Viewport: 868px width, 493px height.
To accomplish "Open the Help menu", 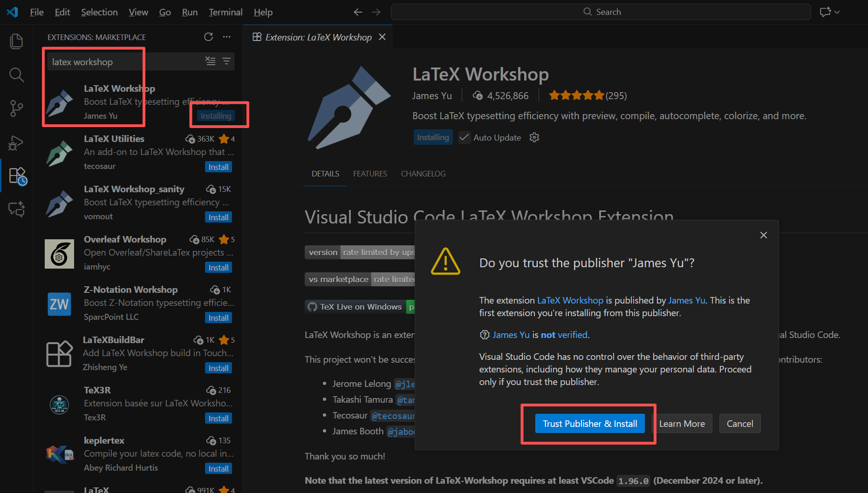I will pos(263,12).
